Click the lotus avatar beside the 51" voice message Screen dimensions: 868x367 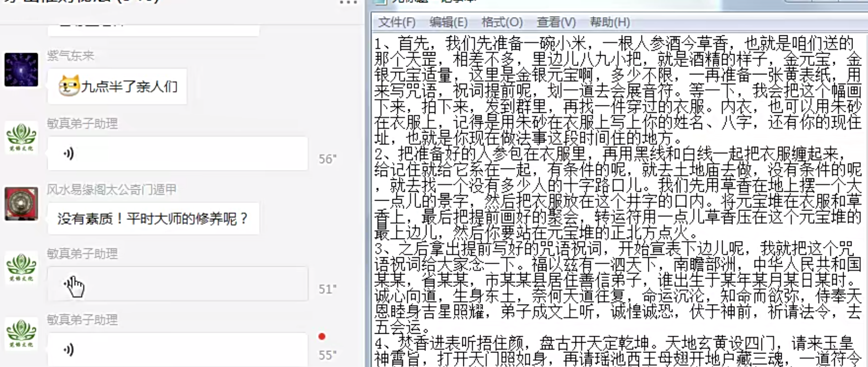pyautogui.click(x=21, y=268)
